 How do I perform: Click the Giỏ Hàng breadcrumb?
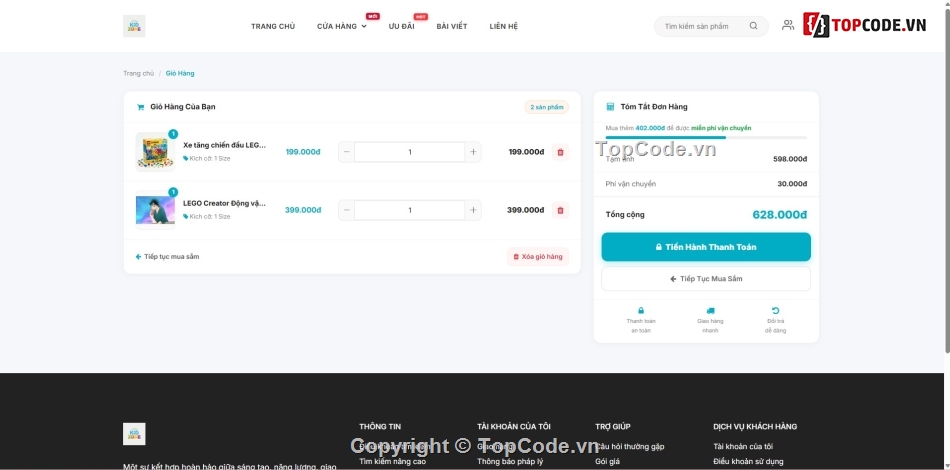click(180, 73)
